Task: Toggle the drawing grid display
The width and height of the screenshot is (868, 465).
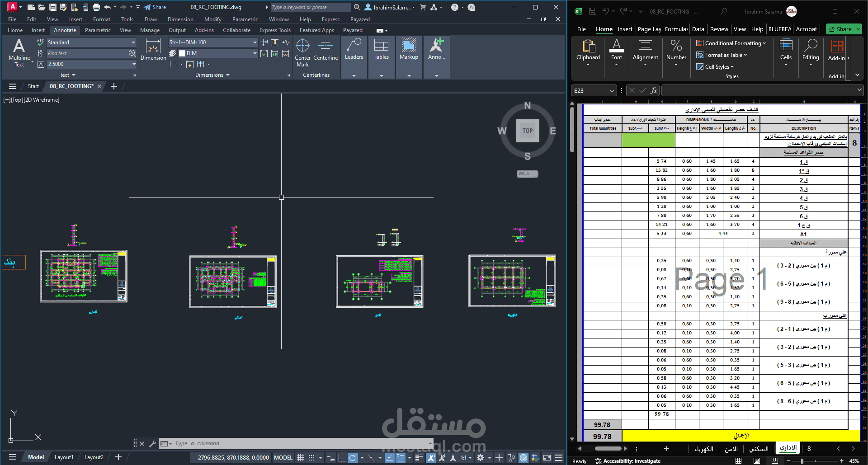Action: [x=300, y=457]
